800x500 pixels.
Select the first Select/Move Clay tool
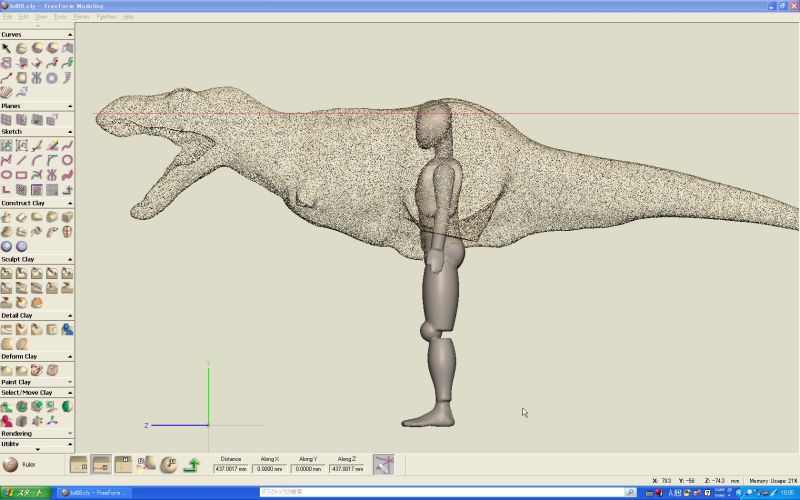[x=6, y=407]
